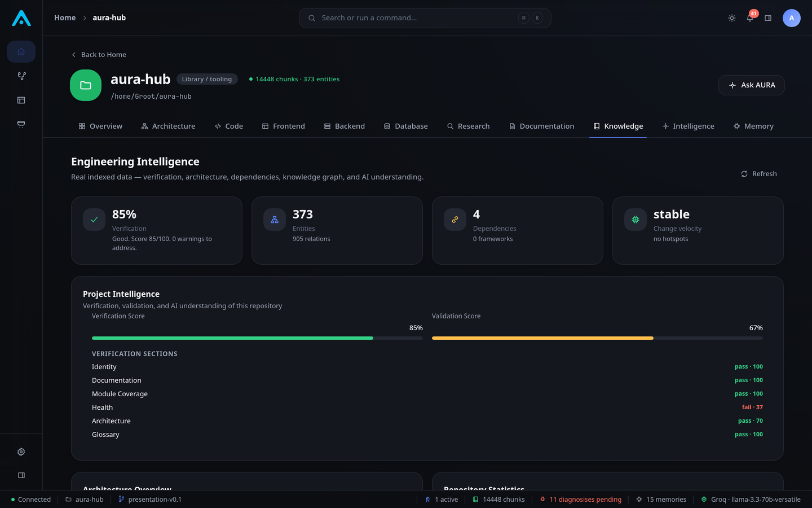Click the presentation-v0.1 branch in status bar
This screenshot has height=508, width=812.
click(x=150, y=500)
